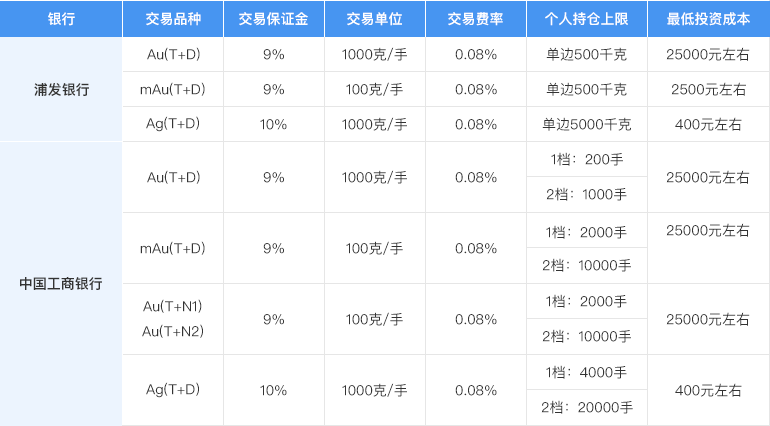Click the 1档：4000手 limit cell
The image size is (770, 426).
coord(587,372)
